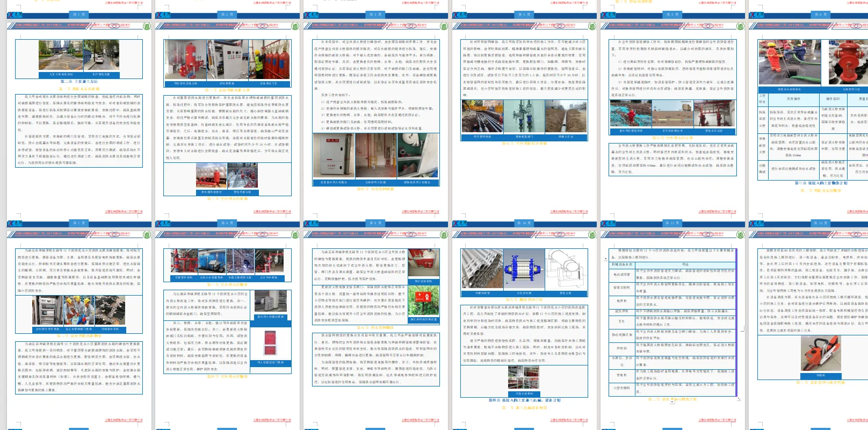This screenshot has width=868, height=430.
Task: Click the blue logo beside the 第 1 页 footer
Action: pos(15,15)
